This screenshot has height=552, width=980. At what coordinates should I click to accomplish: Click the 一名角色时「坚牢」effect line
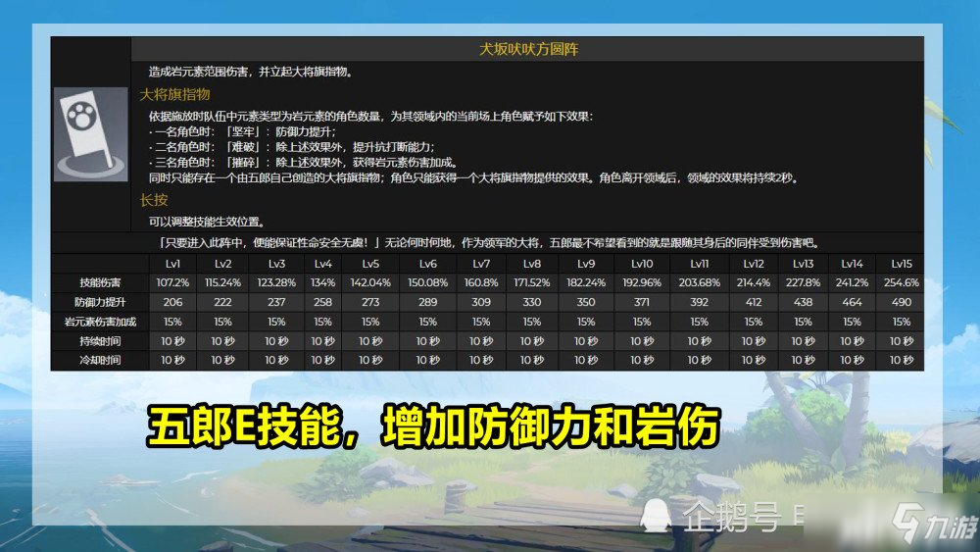coord(242,132)
